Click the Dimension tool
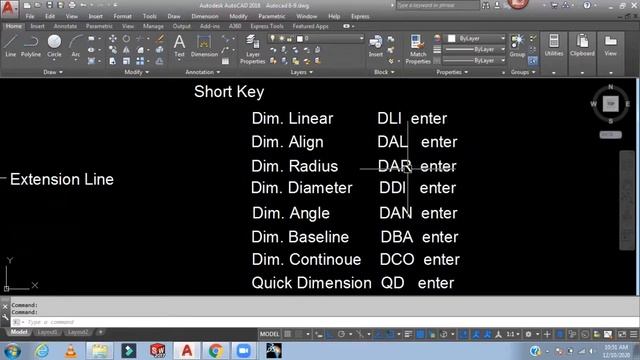Image resolution: width=640 pixels, height=360 pixels. (204, 46)
